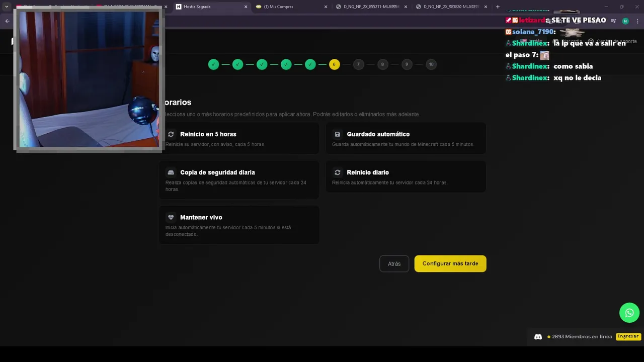This screenshot has height=362, width=644.
Task: Close the Hostia Sagrada tab
Action: click(246, 7)
